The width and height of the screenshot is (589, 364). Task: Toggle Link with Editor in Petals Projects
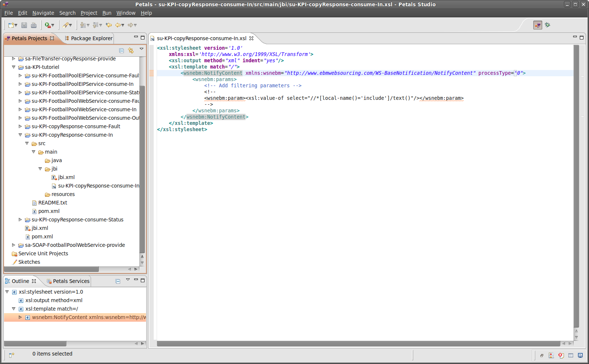(x=131, y=50)
